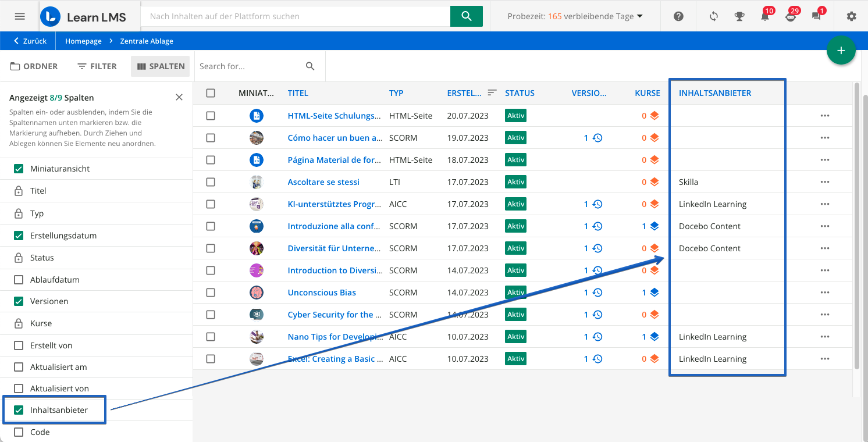The width and height of the screenshot is (868, 442).
Task: Open the FILTER panel
Action: [x=97, y=66]
